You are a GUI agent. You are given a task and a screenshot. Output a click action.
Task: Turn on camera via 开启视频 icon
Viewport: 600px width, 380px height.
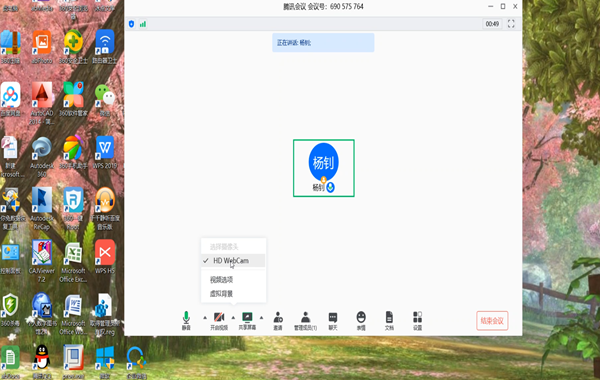pos(219,321)
